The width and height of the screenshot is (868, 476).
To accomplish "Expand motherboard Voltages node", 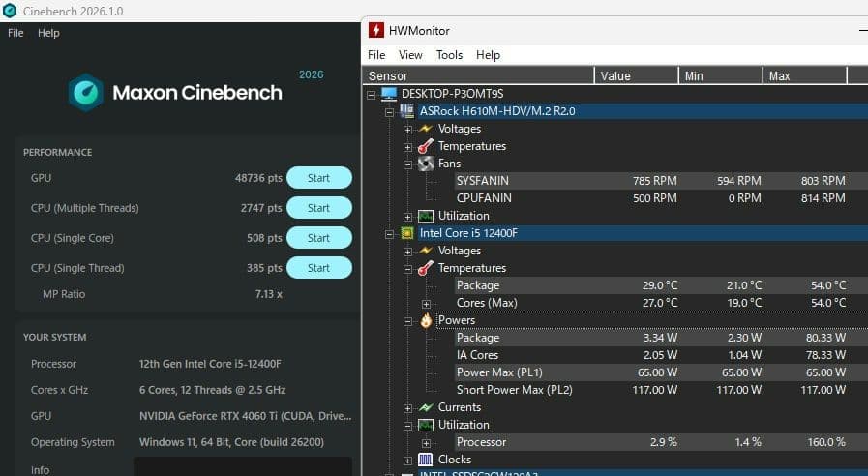I will (408, 130).
